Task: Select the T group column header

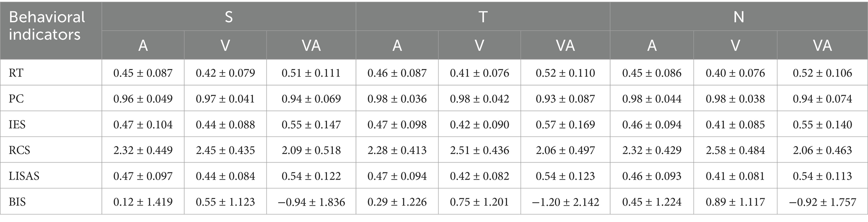Action: 483,17
